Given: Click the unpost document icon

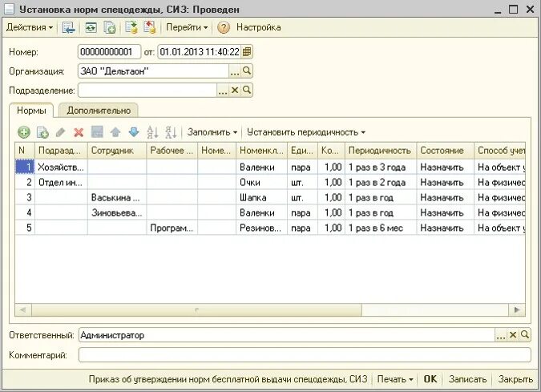Looking at the screenshot, I should pyautogui.click(x=150, y=27).
